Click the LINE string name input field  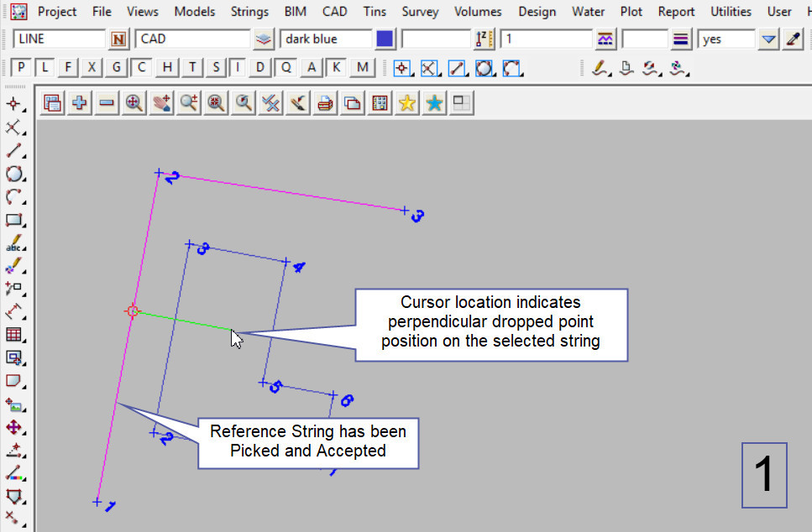pyautogui.click(x=59, y=39)
